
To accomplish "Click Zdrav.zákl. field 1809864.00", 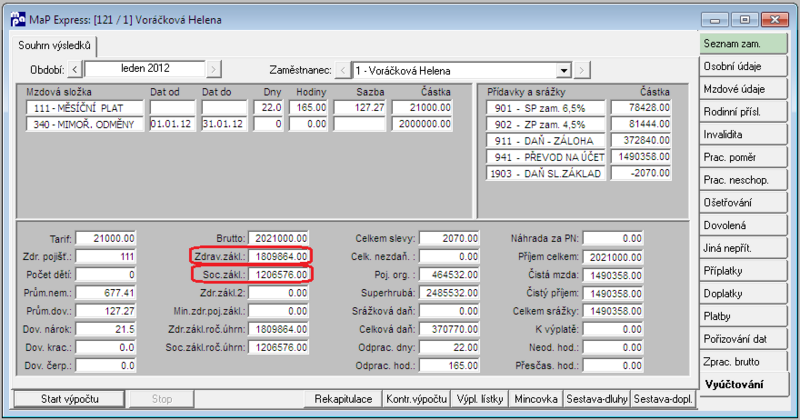I will tap(279, 257).
